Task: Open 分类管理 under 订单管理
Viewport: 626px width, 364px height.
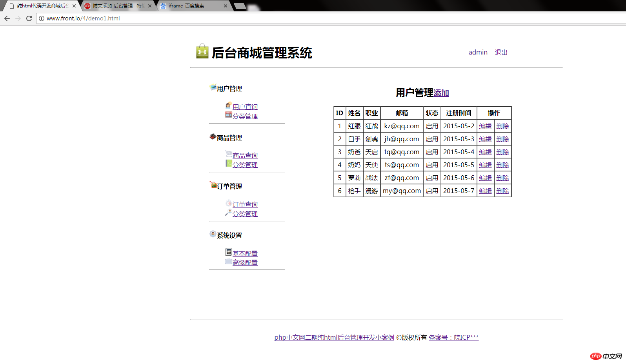Action: (x=245, y=214)
